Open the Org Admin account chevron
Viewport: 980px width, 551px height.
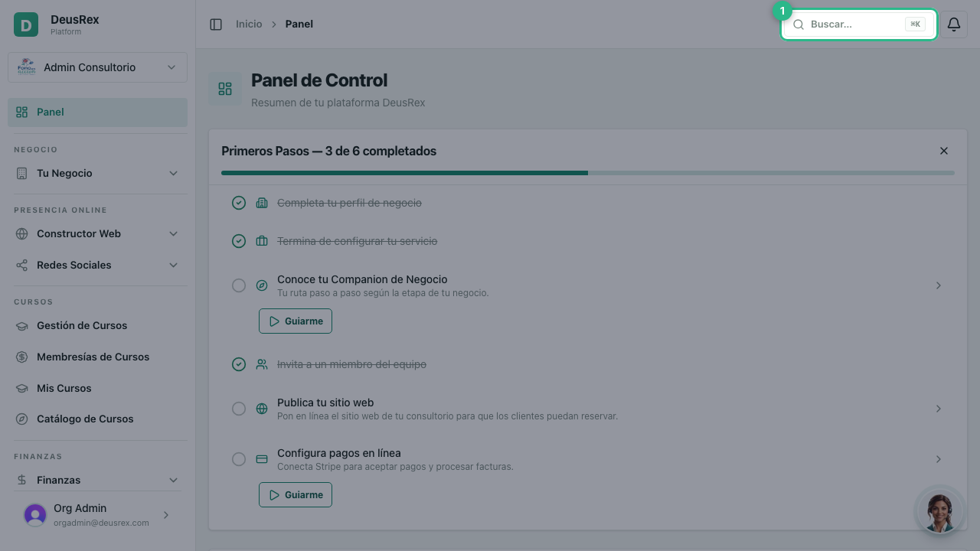pos(166,515)
